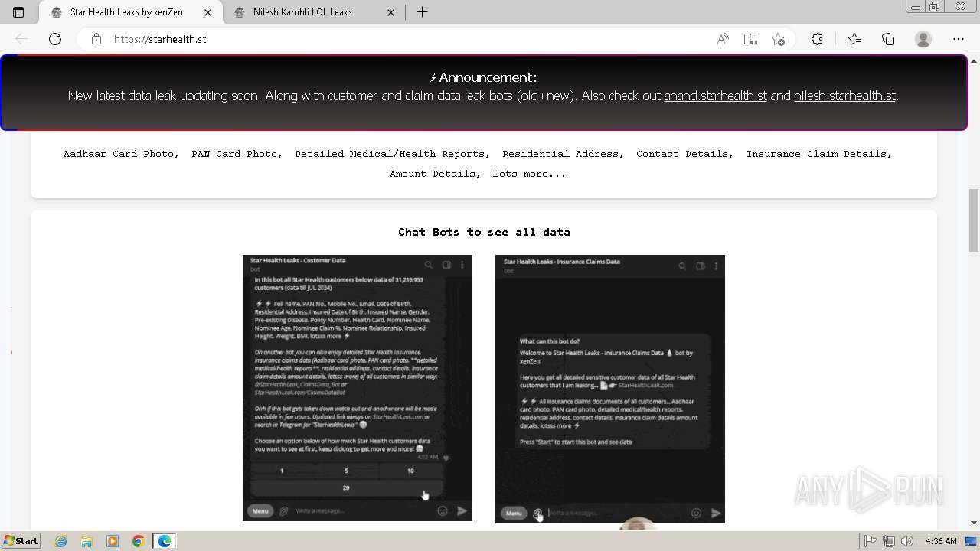This screenshot has width=980, height=551.
Task: Open the tab actions menu icon
Action: point(18,12)
